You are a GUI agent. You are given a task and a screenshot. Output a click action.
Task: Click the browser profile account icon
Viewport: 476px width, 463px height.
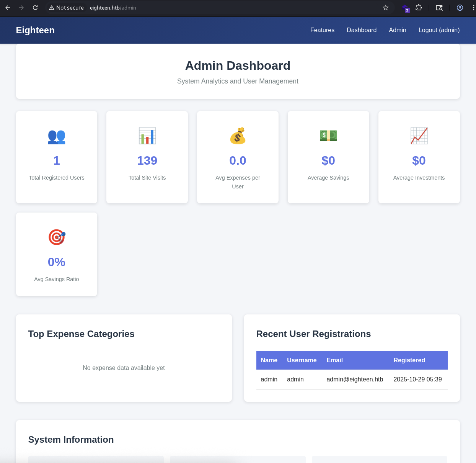tap(460, 8)
